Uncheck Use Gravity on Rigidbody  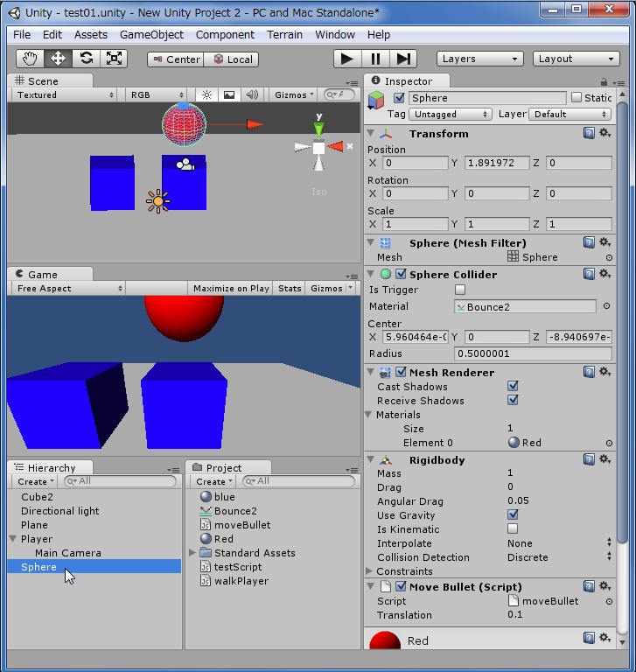tap(513, 515)
